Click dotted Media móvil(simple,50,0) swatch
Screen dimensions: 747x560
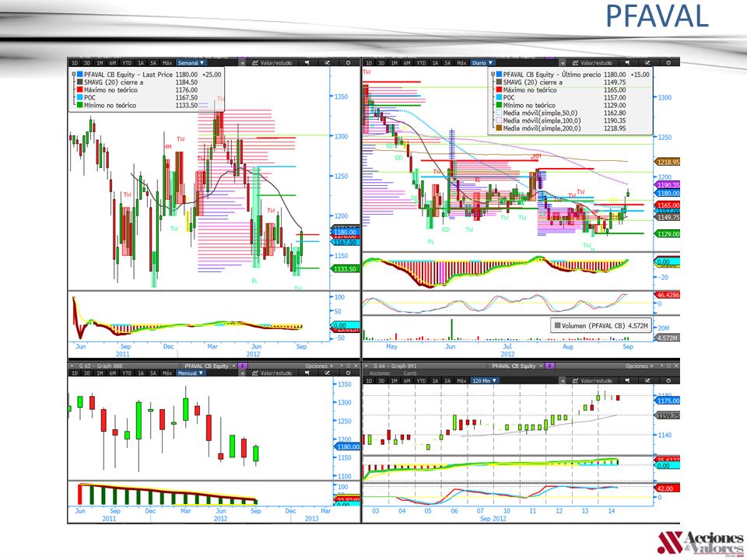[499, 113]
